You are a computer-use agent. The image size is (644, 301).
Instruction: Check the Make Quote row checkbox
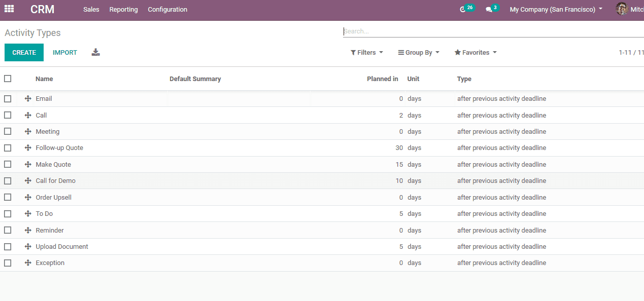(8, 164)
